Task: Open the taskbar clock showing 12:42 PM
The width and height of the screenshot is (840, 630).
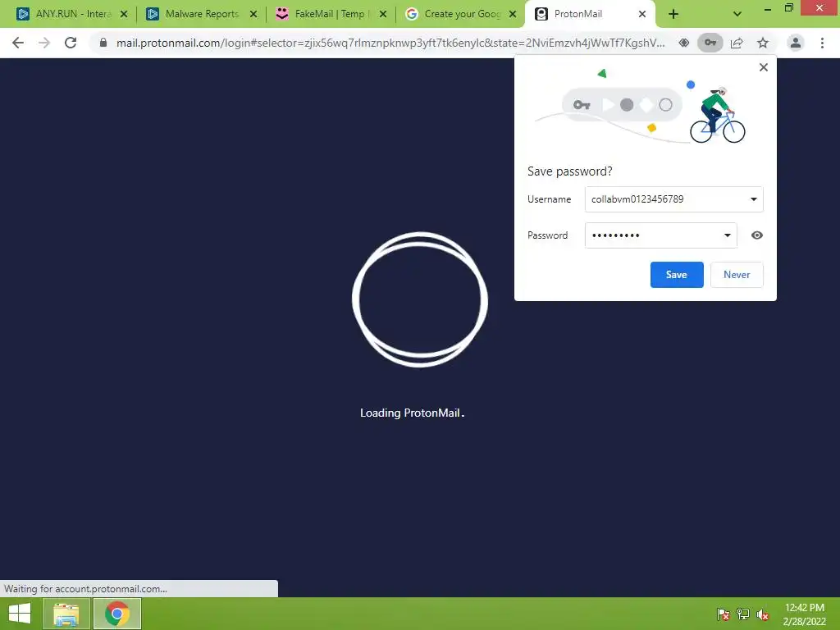Action: pos(804,614)
